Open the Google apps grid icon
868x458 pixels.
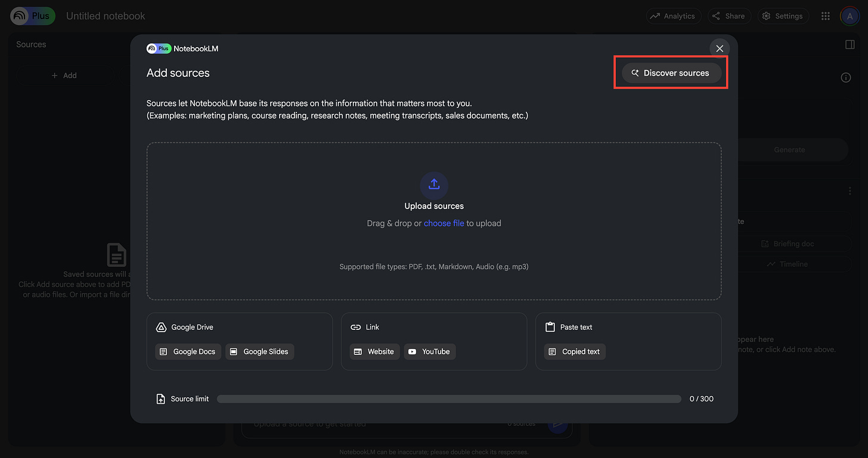pyautogui.click(x=826, y=16)
